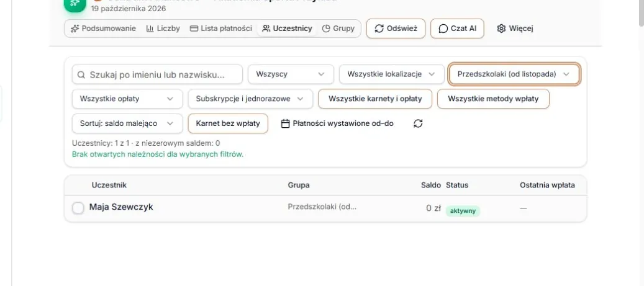
Task: Click the Uczestnik column header
Action: (x=109, y=185)
